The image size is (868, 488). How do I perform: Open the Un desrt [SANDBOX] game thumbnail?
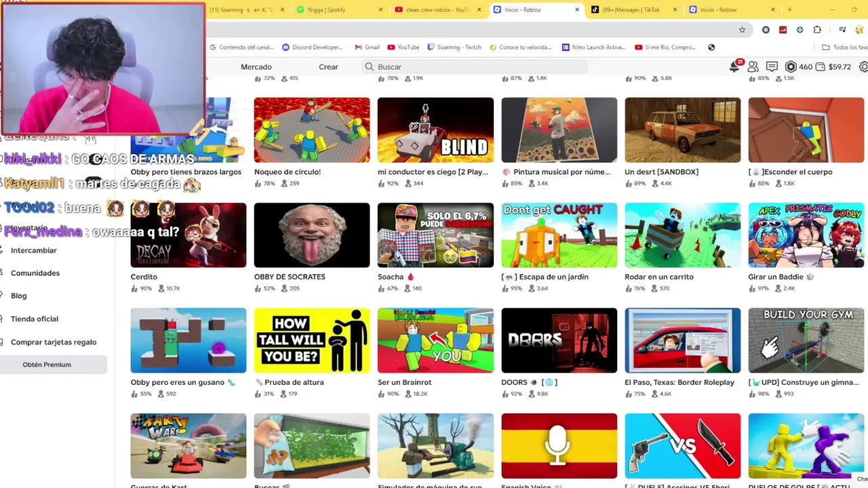point(683,130)
